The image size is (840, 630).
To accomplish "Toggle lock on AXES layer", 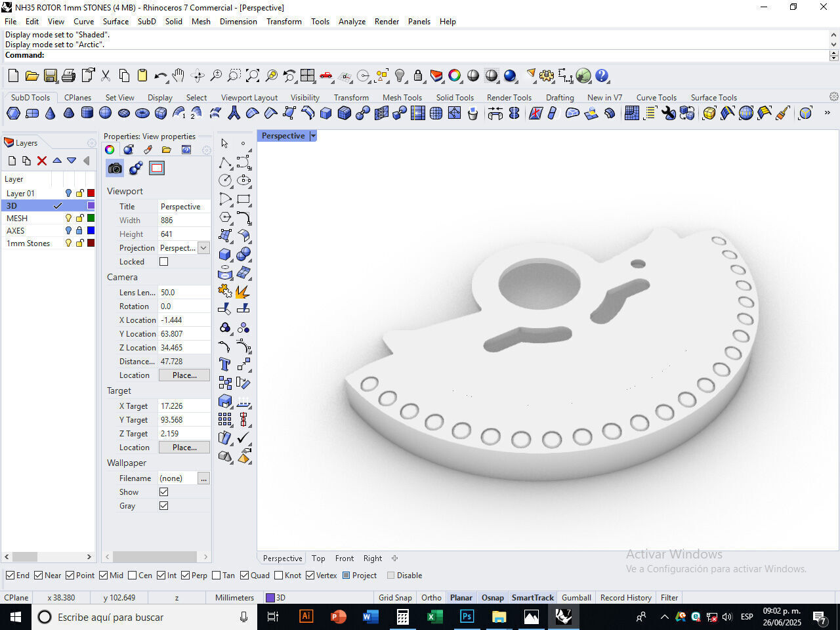I will coord(79,230).
